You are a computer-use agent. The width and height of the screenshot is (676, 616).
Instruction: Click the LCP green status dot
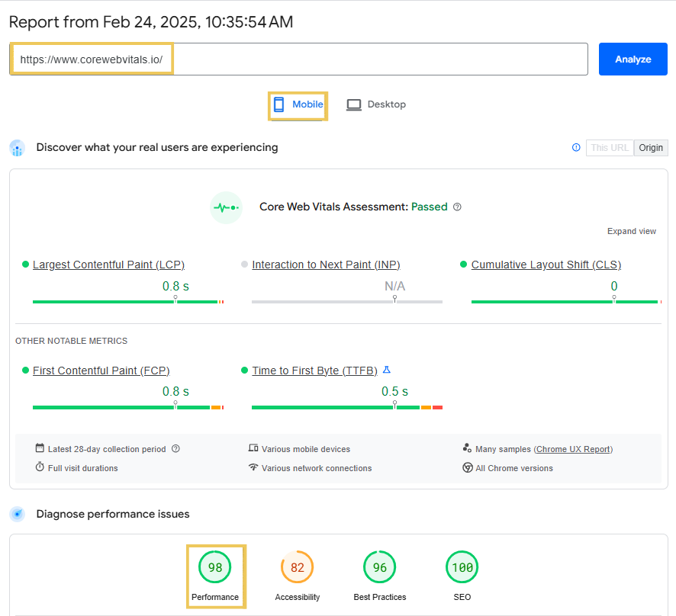tap(25, 264)
